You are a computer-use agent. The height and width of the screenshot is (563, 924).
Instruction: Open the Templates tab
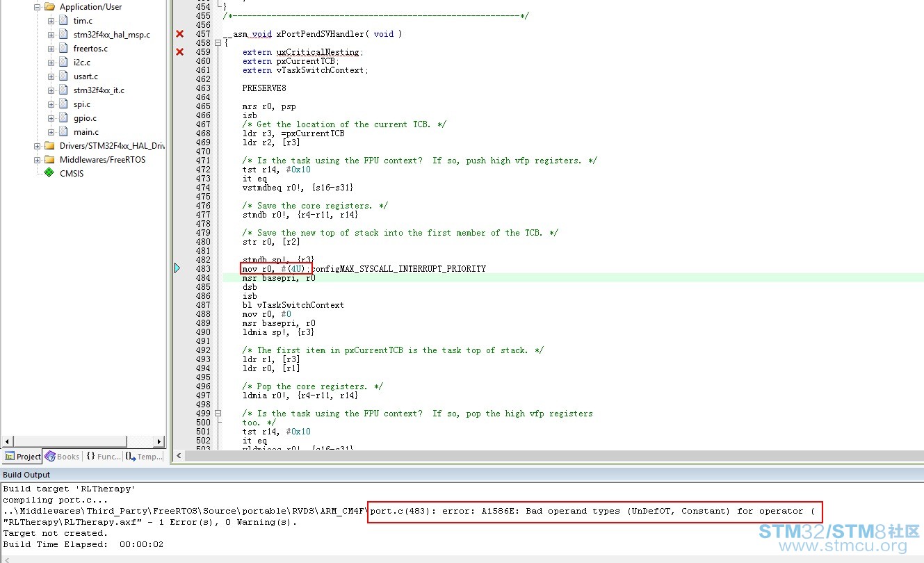coord(144,457)
